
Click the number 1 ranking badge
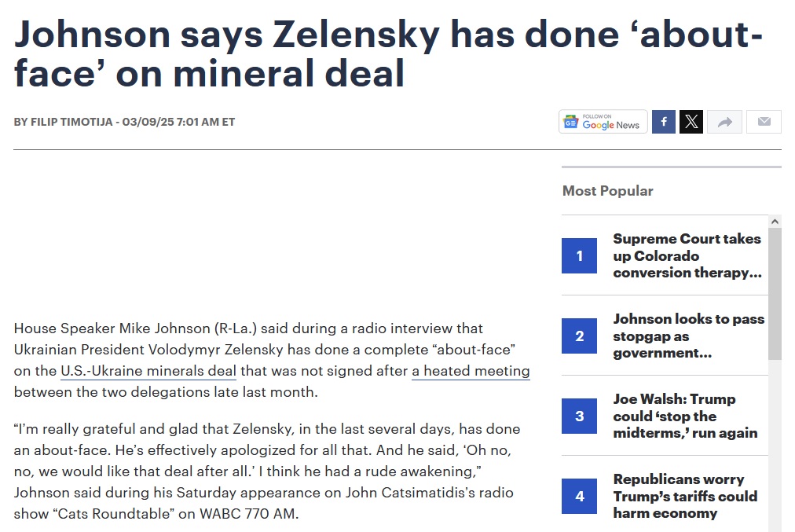[580, 255]
